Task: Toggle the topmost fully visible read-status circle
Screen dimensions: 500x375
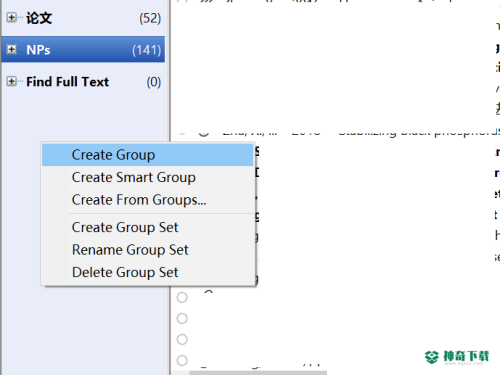Action: point(182,297)
